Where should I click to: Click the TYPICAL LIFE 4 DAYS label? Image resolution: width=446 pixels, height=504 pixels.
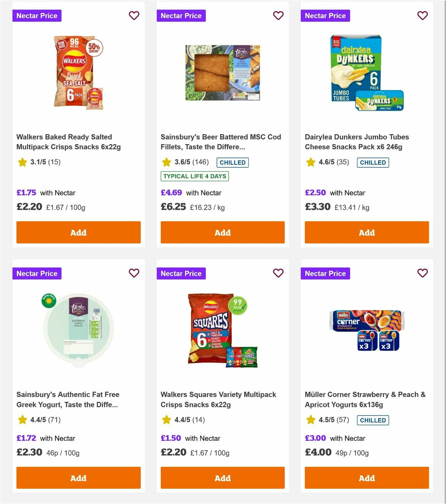coord(194,176)
